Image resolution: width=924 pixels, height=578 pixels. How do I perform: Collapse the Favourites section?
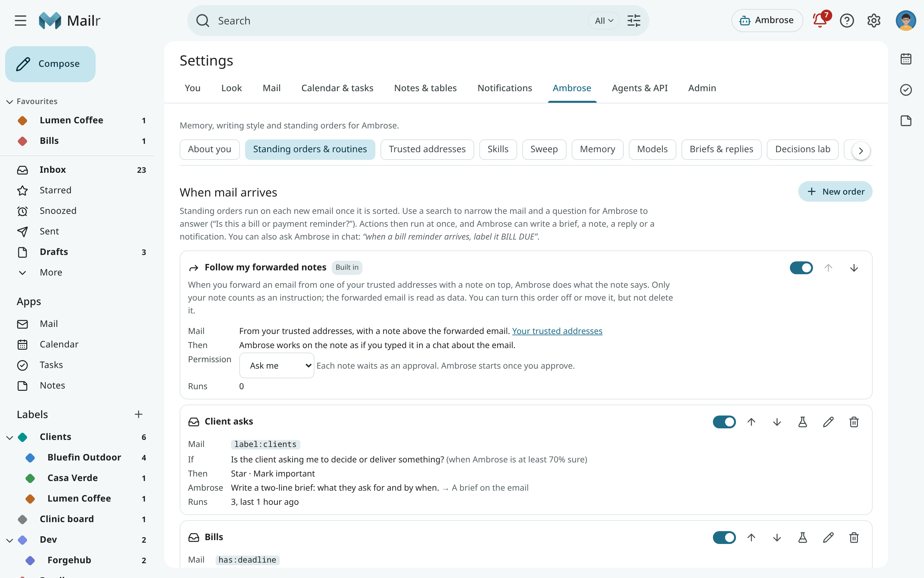tap(10, 102)
